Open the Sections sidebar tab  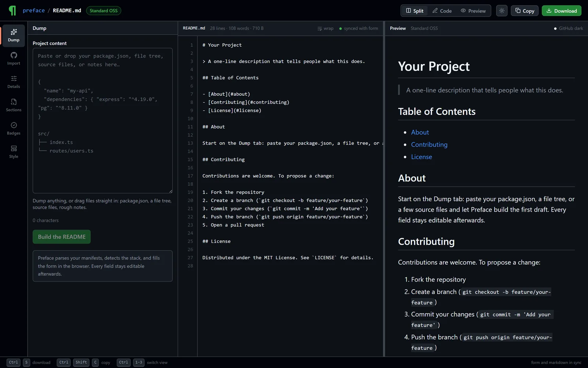tap(14, 105)
